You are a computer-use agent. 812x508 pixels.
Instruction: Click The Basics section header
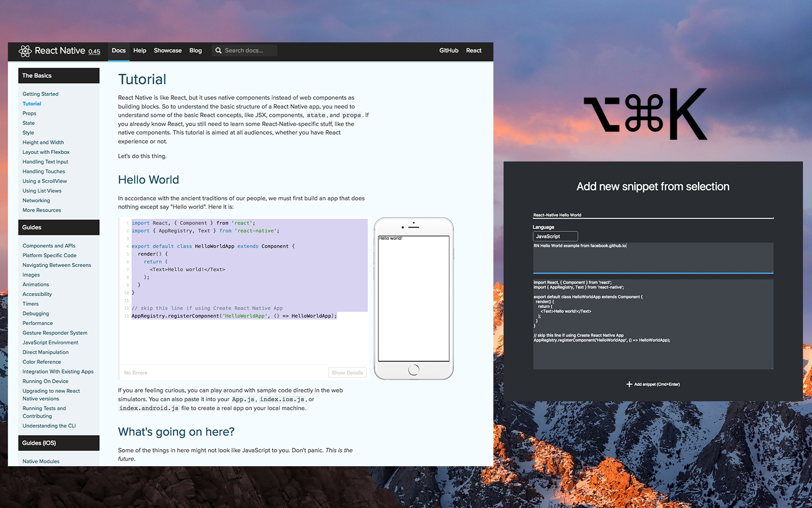[59, 76]
